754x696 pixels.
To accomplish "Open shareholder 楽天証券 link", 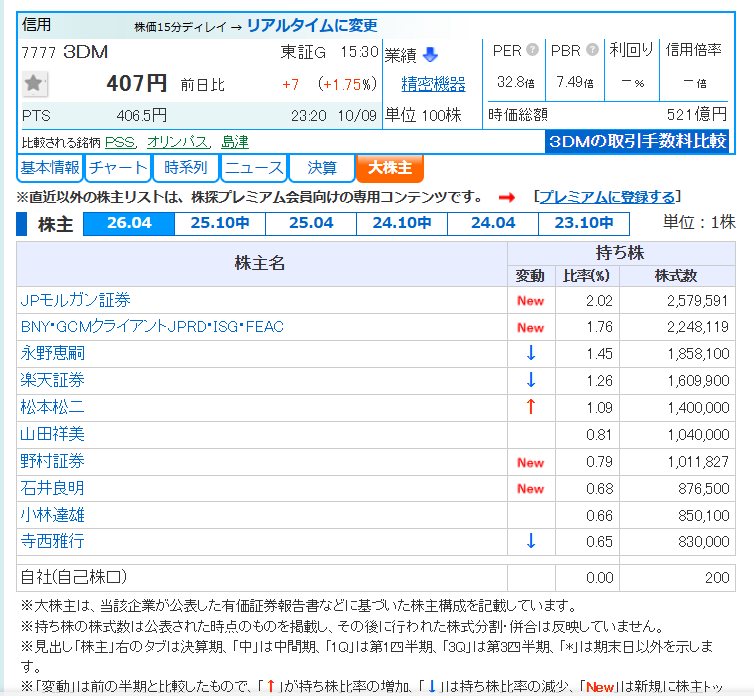I will pos(52,380).
